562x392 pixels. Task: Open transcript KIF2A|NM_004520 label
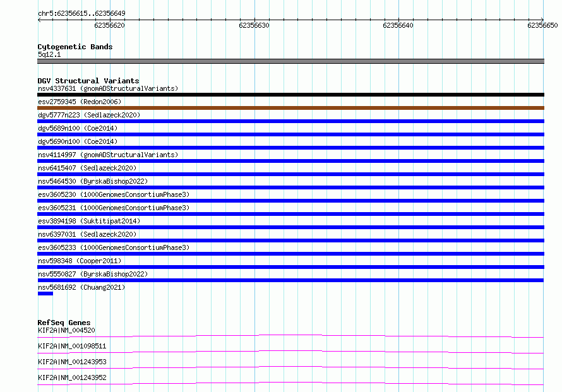(66, 330)
